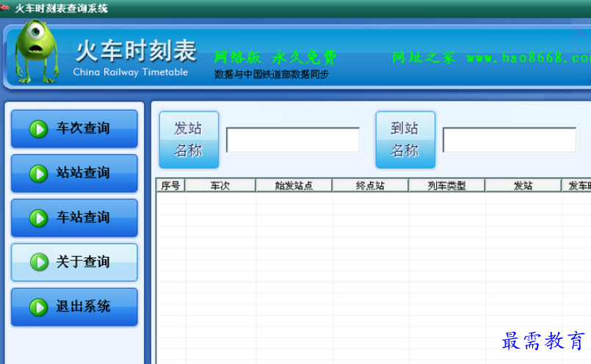Open the 站站查询 station-to-station query
Image resolution: width=591 pixels, height=364 pixels.
click(74, 173)
